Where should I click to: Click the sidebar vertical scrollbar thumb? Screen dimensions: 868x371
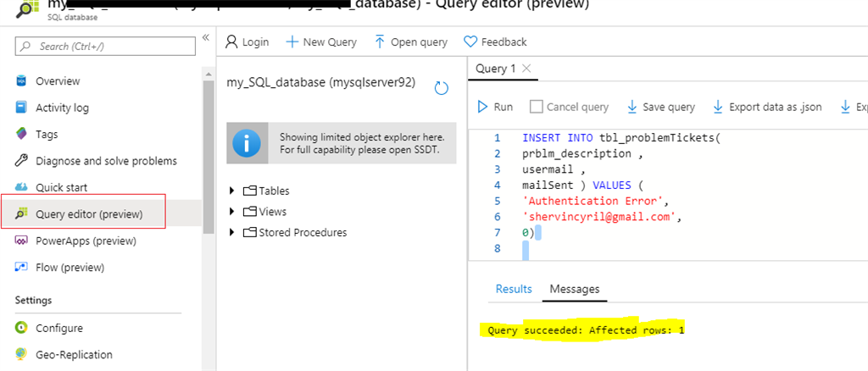tap(209, 158)
